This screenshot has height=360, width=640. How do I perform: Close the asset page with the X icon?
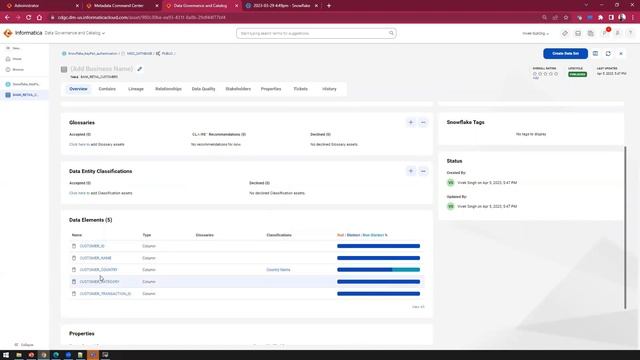click(x=621, y=53)
